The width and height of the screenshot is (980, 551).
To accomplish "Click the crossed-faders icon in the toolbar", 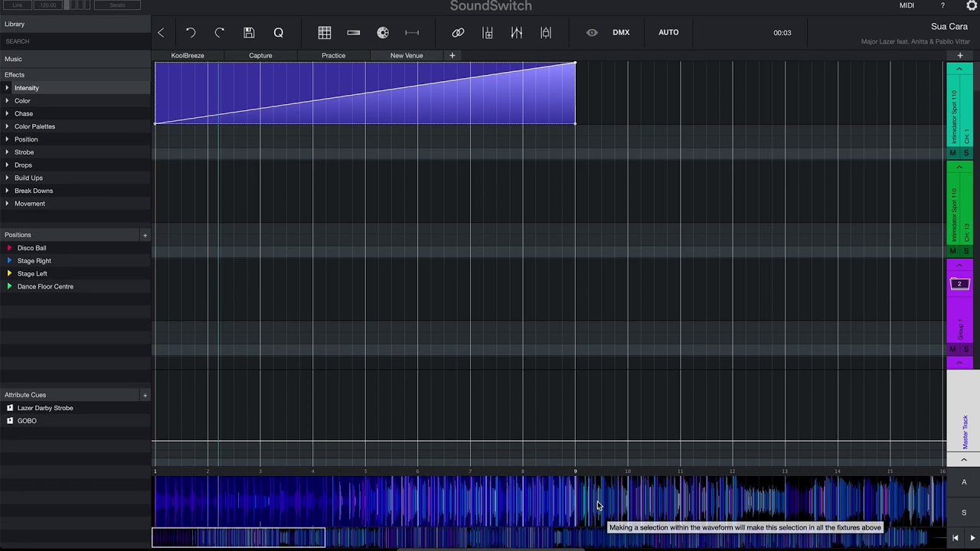I will (x=517, y=33).
